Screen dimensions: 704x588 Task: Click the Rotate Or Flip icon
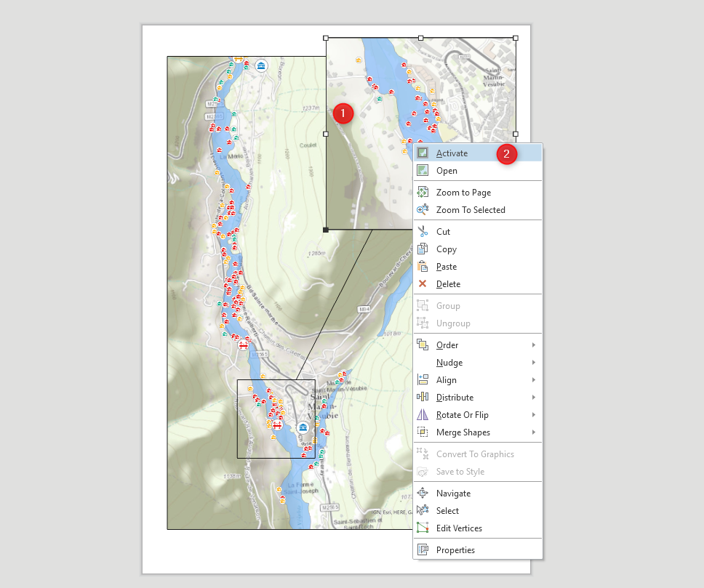tap(423, 415)
